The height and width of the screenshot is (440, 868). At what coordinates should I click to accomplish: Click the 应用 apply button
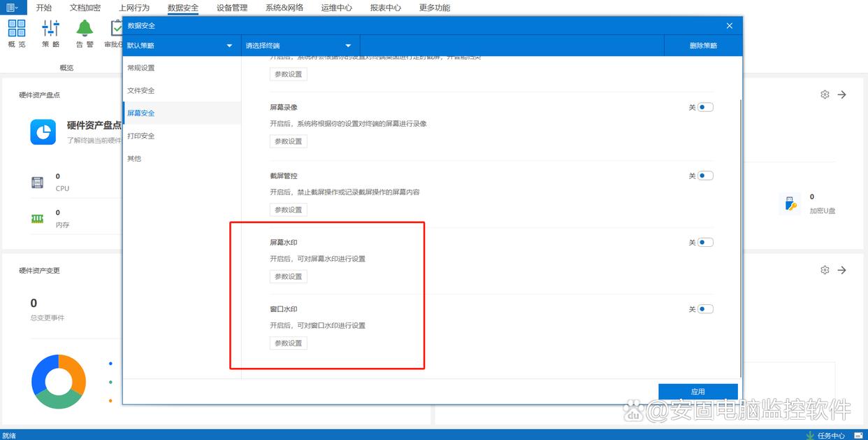pos(698,392)
